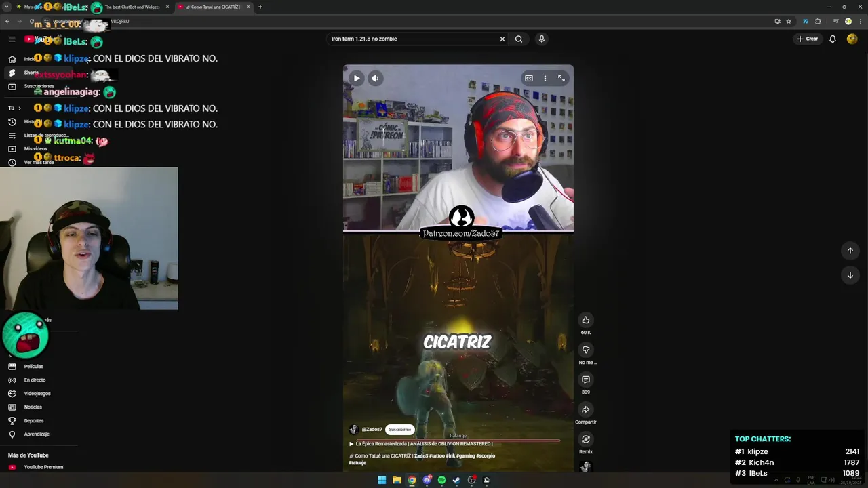Open the @Zados7 channel link
The image size is (868, 488).
pyautogui.click(x=372, y=430)
